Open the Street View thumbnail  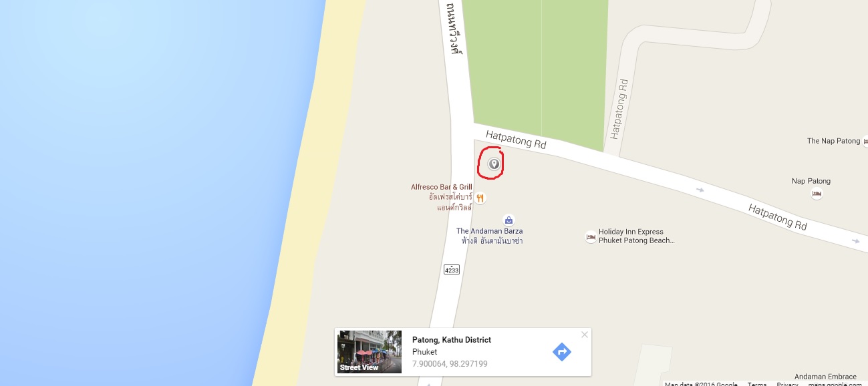pyautogui.click(x=370, y=352)
